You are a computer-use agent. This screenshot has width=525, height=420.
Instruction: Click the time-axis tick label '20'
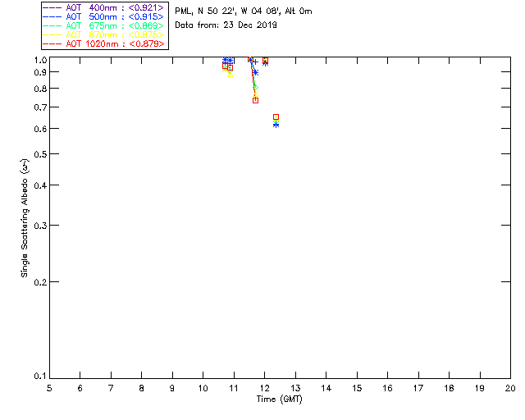510,388
